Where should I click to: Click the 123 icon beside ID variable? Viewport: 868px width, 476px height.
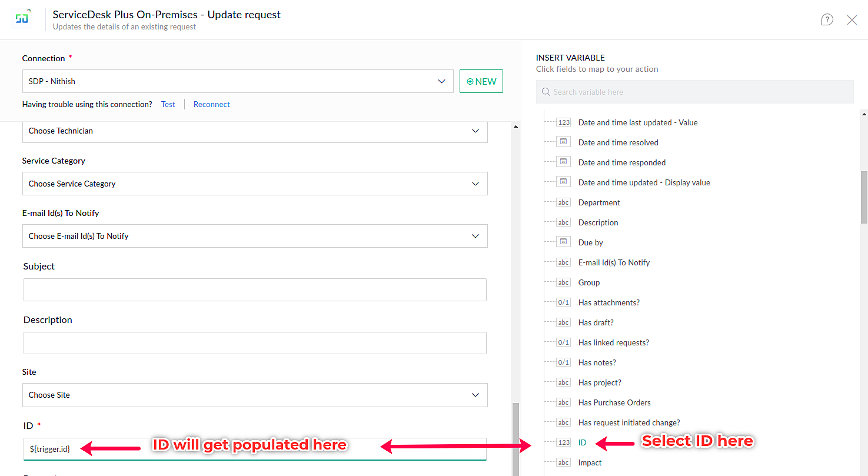point(564,442)
